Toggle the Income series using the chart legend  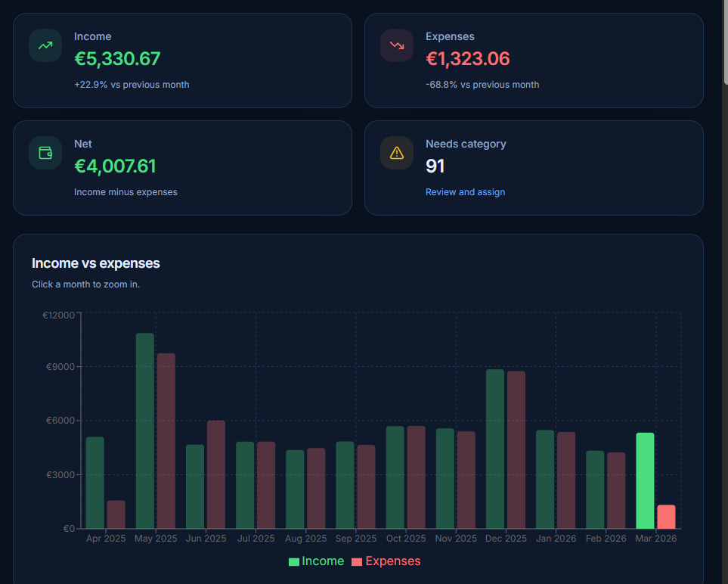[318, 561]
